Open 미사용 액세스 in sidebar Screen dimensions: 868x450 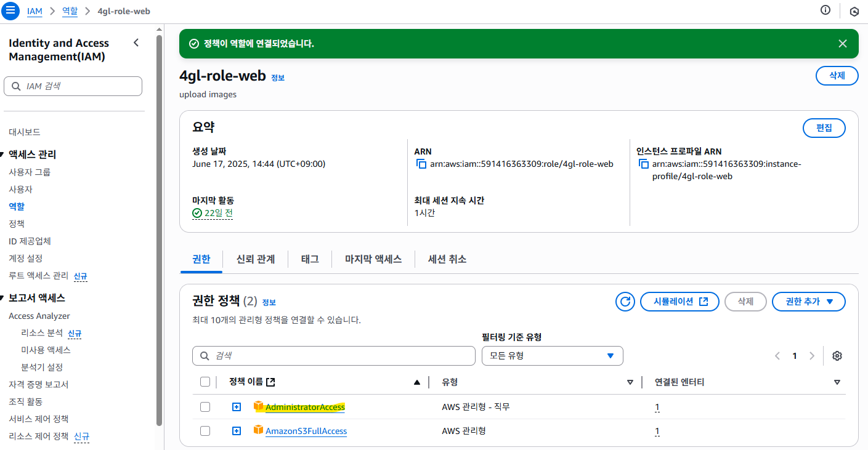pos(46,350)
